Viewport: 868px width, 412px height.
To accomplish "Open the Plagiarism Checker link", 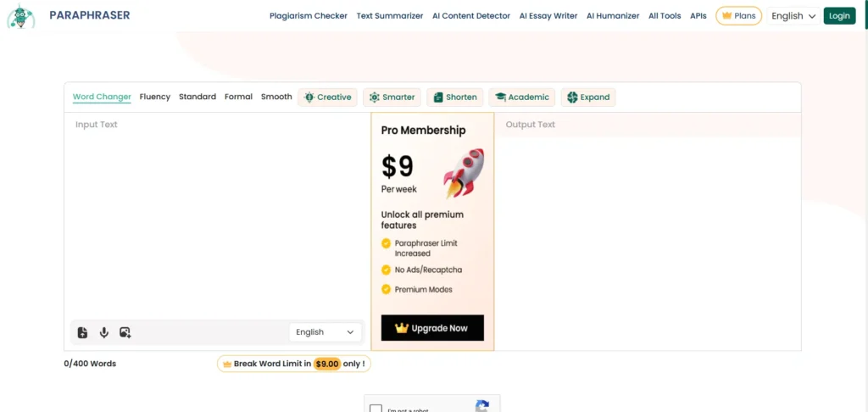I will click(309, 16).
